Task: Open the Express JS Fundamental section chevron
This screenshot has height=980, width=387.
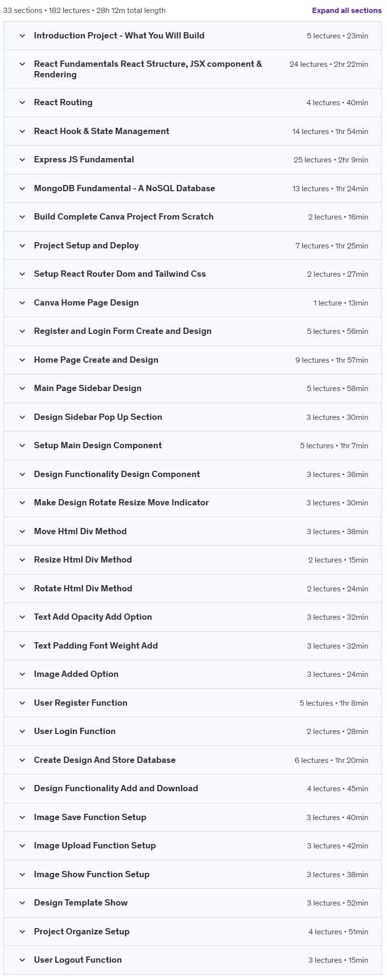Action: [x=22, y=159]
